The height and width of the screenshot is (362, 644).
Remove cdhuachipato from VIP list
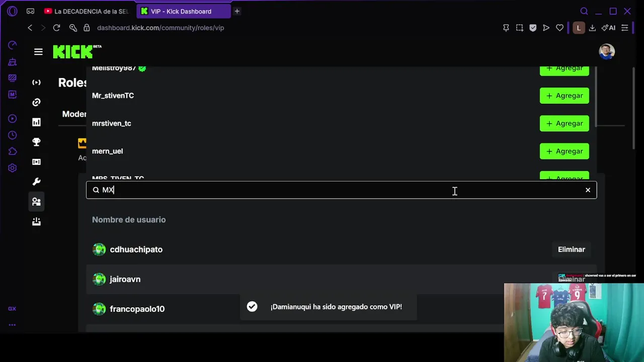pos(571,249)
